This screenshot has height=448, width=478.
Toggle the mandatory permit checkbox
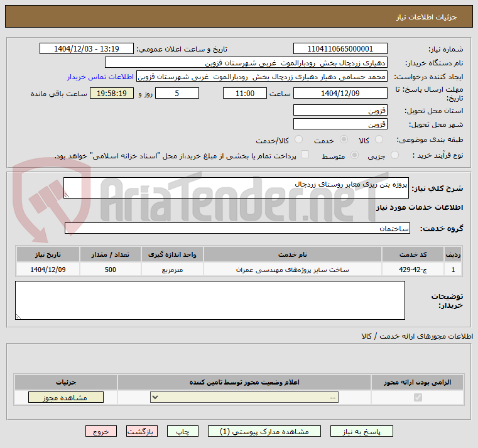pyautogui.click(x=418, y=397)
